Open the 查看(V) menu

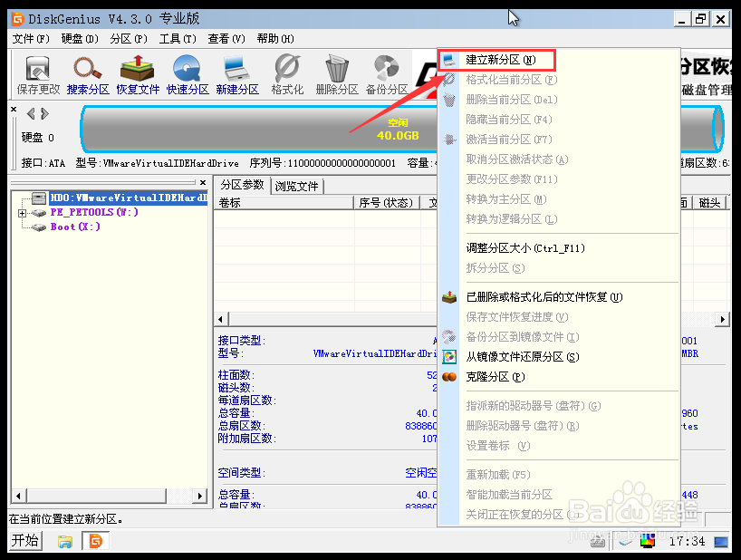pos(226,39)
